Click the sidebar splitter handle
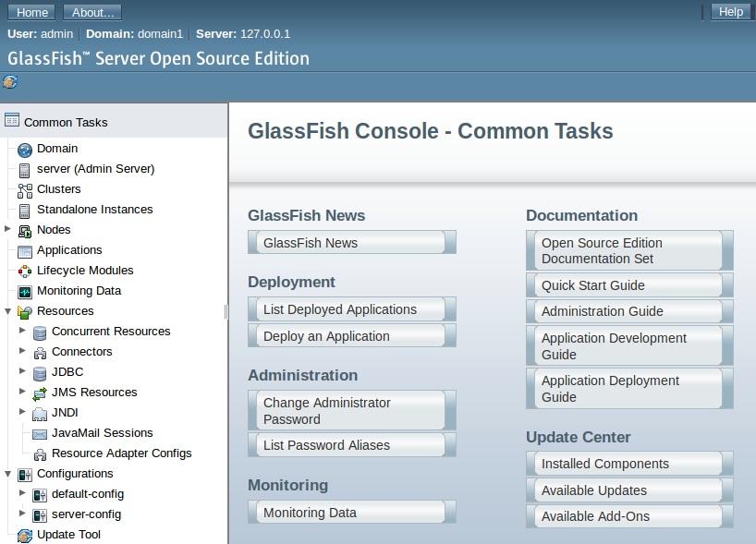756x544 pixels. [226, 312]
